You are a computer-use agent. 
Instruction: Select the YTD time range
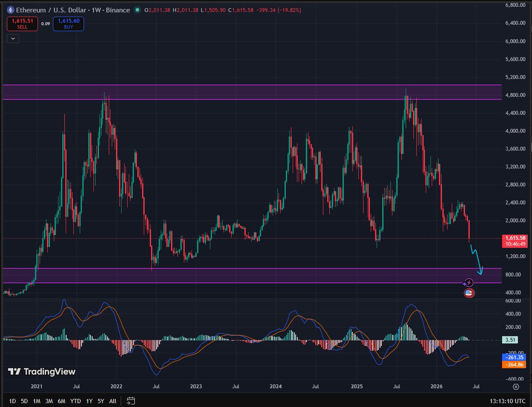click(75, 401)
